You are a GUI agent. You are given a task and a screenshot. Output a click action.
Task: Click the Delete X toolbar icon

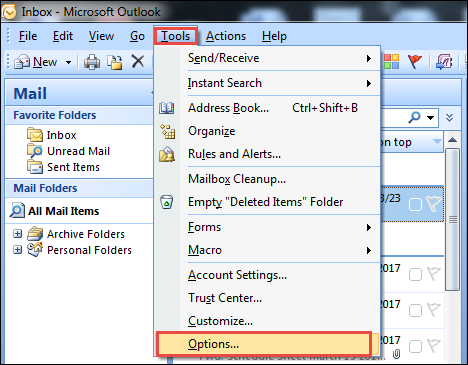(x=137, y=62)
